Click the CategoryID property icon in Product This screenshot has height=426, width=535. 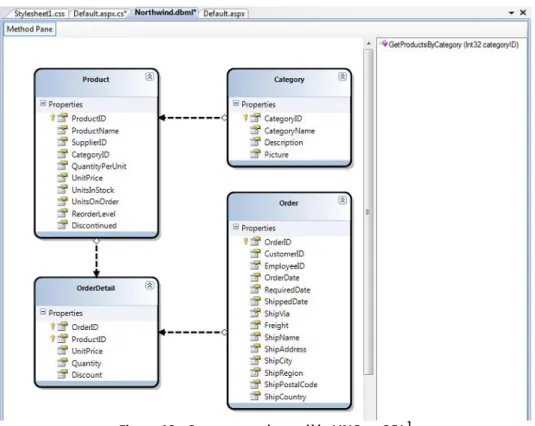tap(62, 154)
